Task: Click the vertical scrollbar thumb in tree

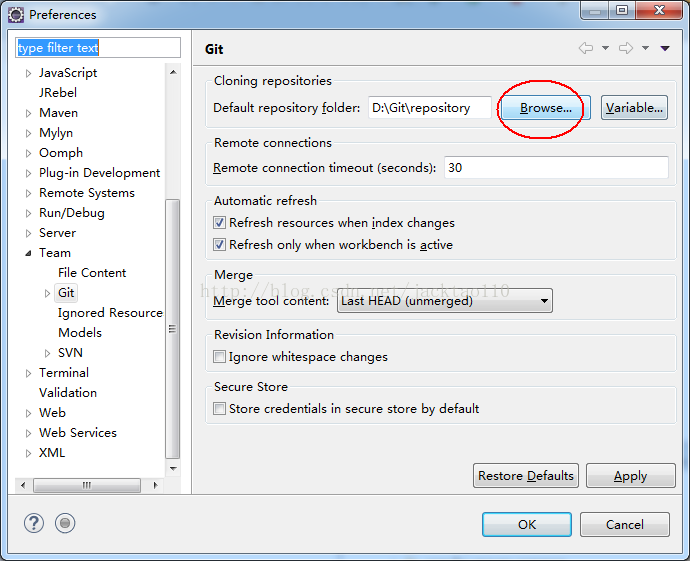Action: pyautogui.click(x=172, y=329)
